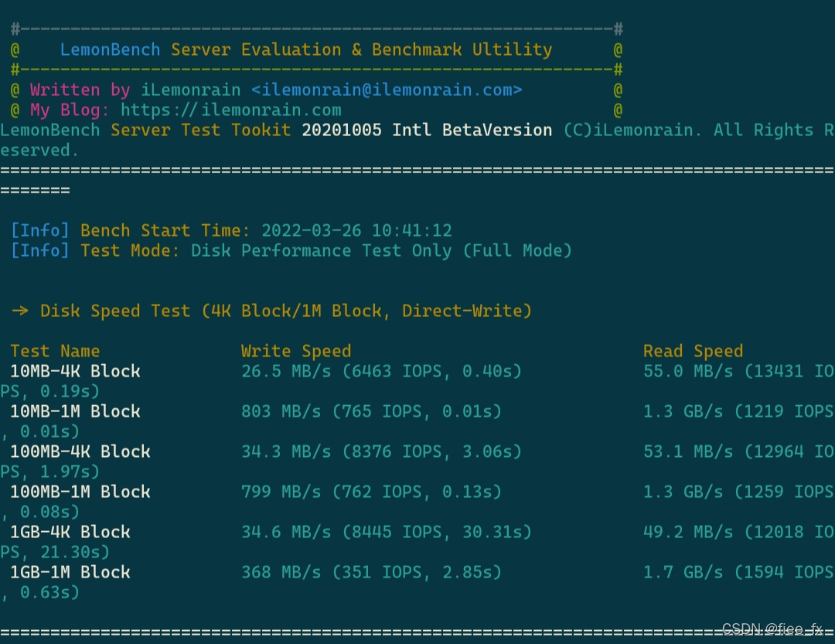835x644 pixels.
Task: Click the Test Name column header
Action: click(55, 351)
